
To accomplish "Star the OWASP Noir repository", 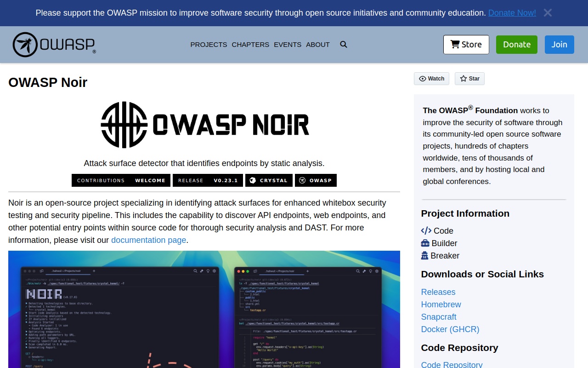I will point(469,79).
